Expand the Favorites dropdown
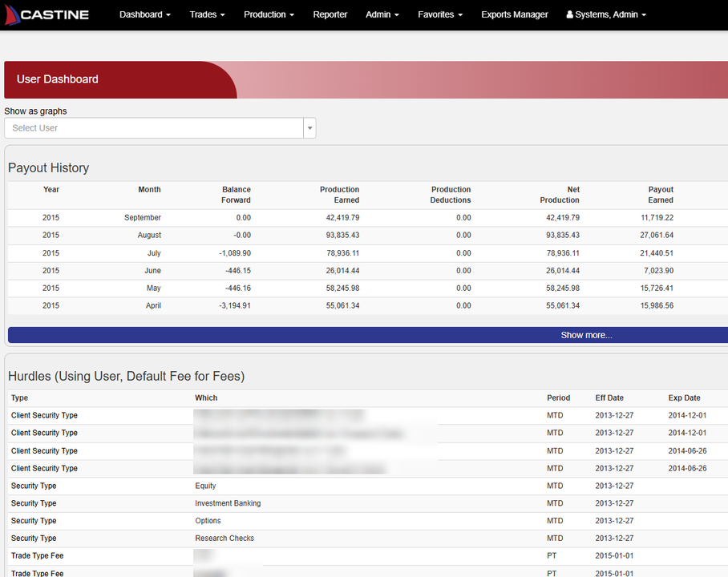728x577 pixels. point(440,15)
